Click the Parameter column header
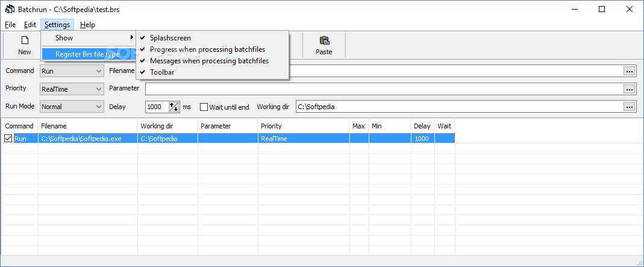The height and width of the screenshot is (267, 644). pyautogui.click(x=228, y=126)
